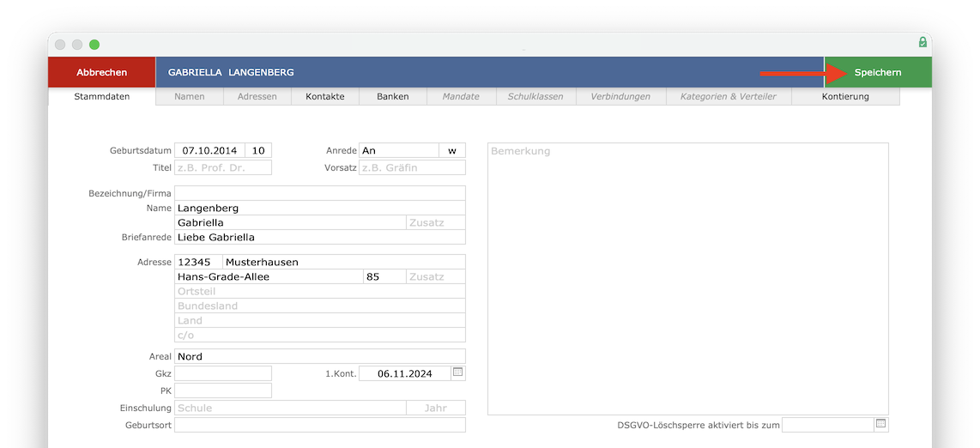The width and height of the screenshot is (980, 448).
Task: Click into the PK field
Action: click(223, 390)
